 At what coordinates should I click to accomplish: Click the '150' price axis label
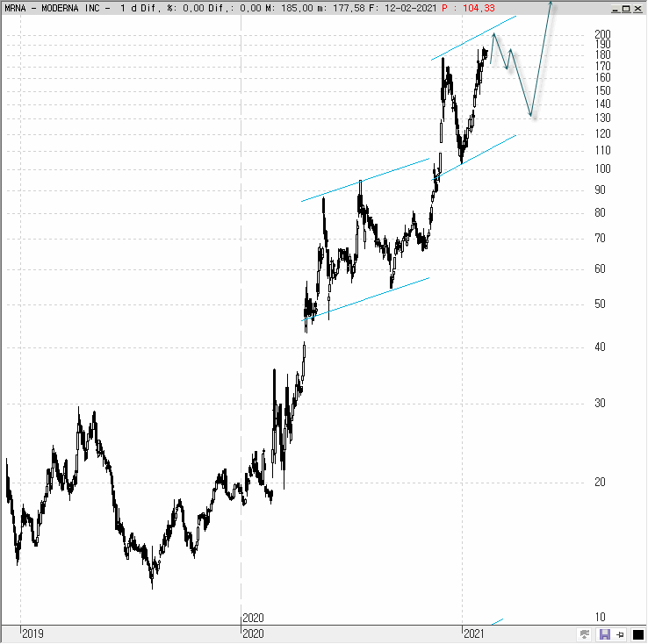tap(602, 90)
